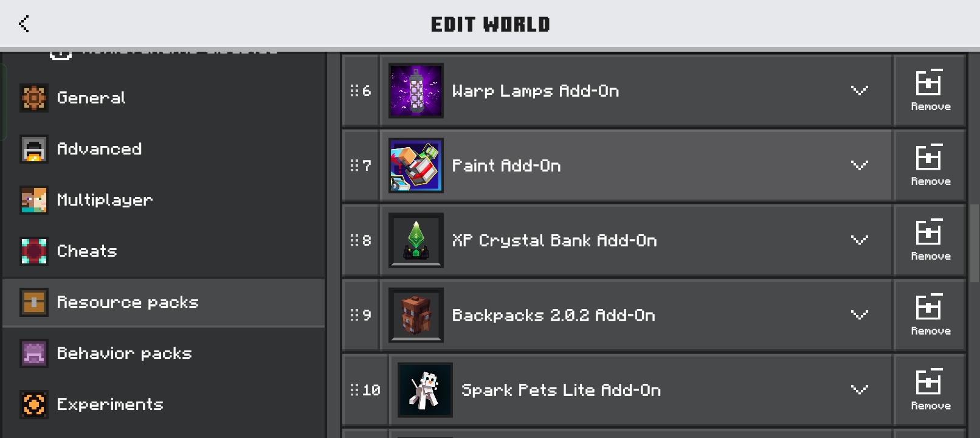The height and width of the screenshot is (438, 980).
Task: Remove the Paint Add-On pack
Action: click(x=930, y=165)
